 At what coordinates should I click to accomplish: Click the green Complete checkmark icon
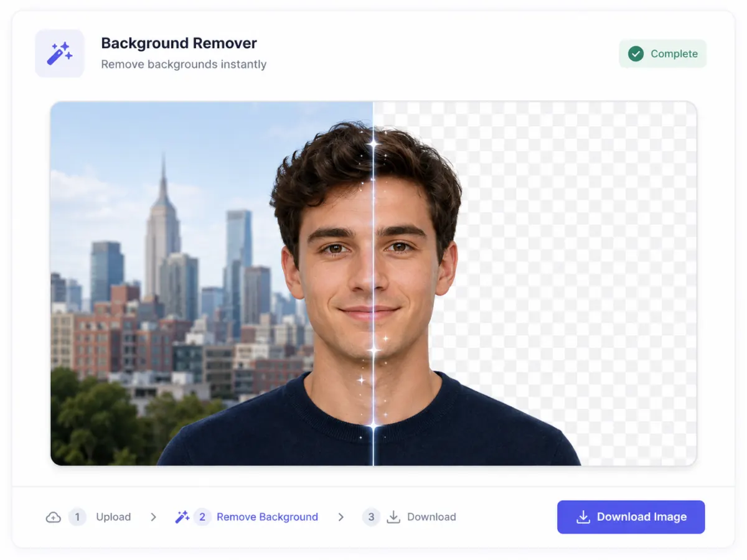(x=636, y=54)
